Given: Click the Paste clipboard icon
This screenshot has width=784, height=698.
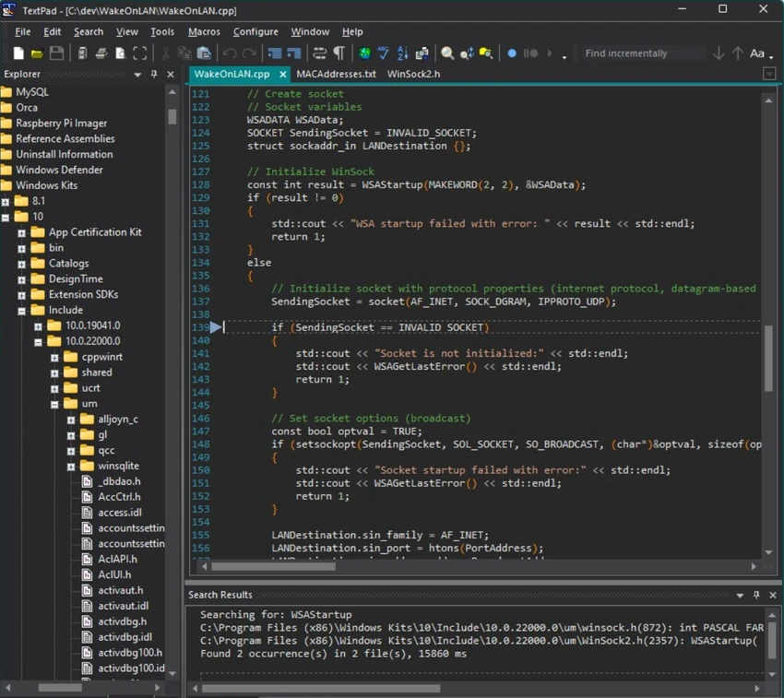Looking at the screenshot, I should coord(204,53).
